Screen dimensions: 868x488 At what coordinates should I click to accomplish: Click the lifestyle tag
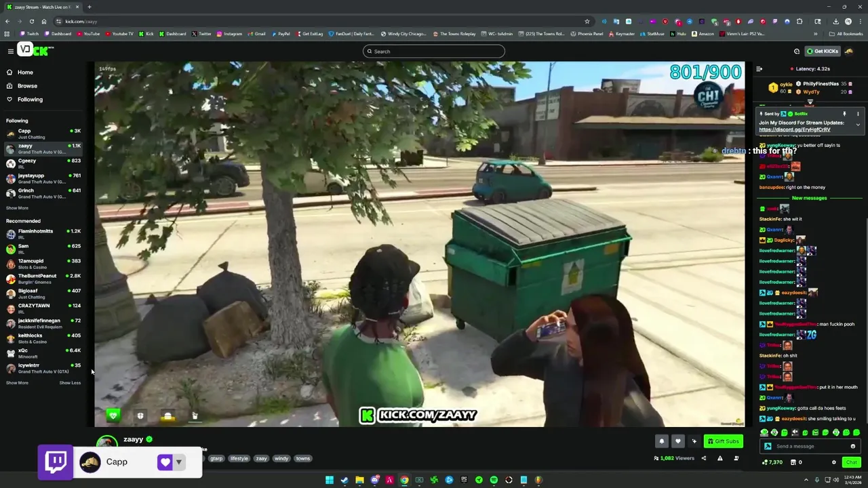point(239,458)
